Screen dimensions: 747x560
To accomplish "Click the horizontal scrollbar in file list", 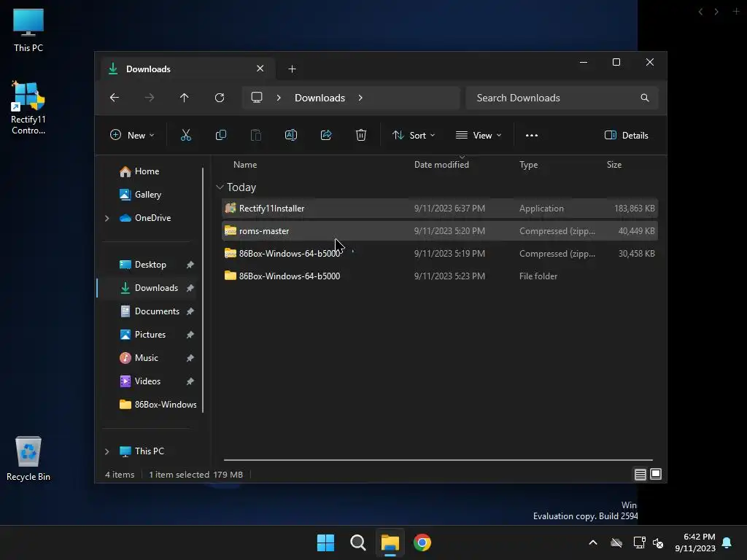I will pyautogui.click(x=438, y=460).
